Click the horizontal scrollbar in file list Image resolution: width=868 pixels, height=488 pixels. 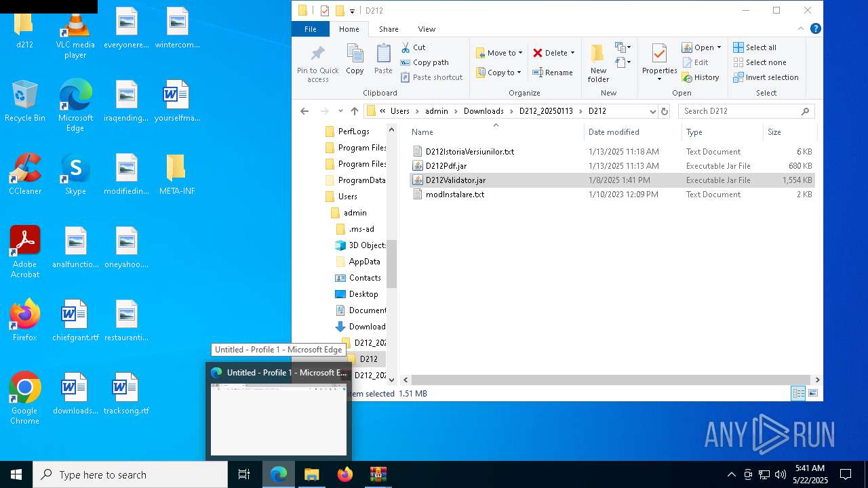coord(610,380)
